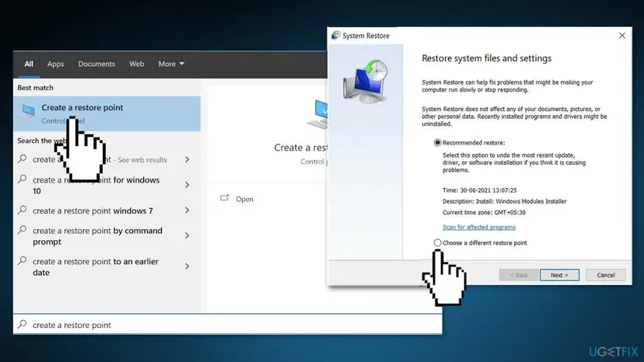This screenshot has width=644, height=362.
Task: Click the 'Restore system files and settings' heading
Action: point(486,58)
